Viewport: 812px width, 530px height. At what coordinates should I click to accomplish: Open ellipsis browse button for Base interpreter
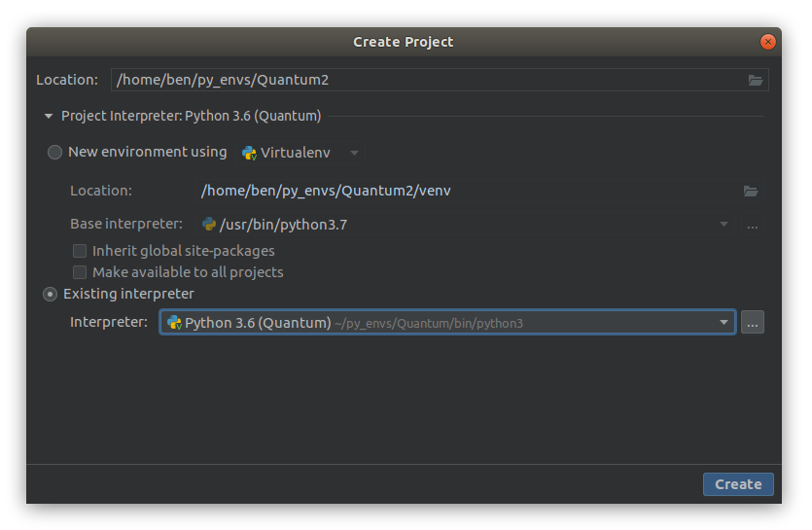point(752,225)
